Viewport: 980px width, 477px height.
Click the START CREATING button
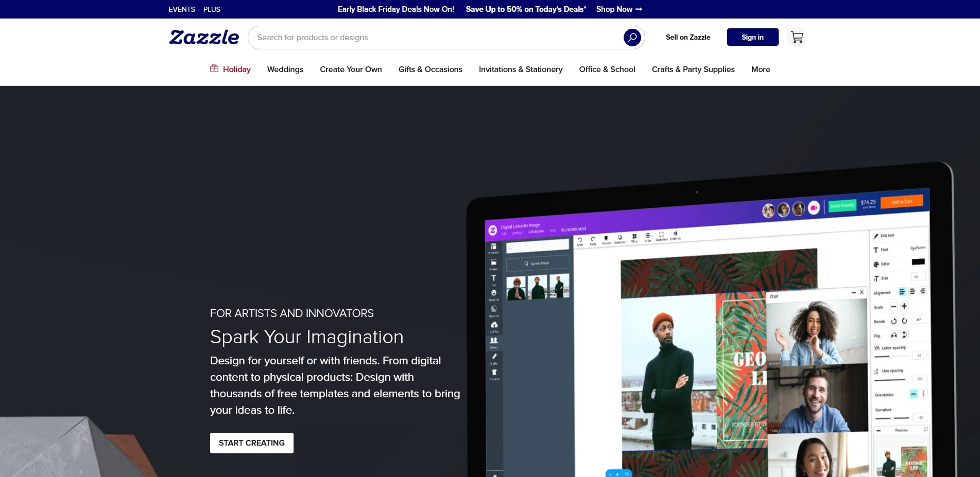(251, 443)
